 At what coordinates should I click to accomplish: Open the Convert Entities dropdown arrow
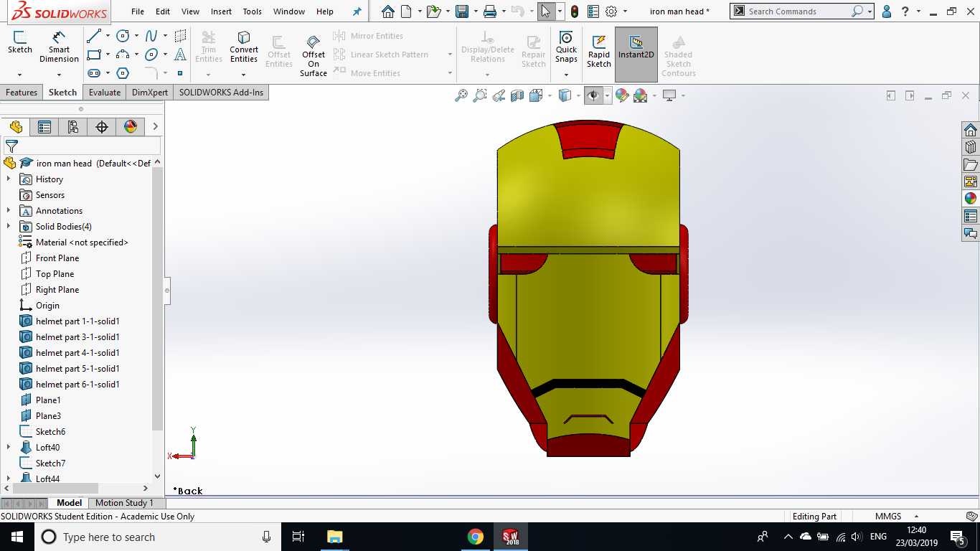pyautogui.click(x=244, y=74)
